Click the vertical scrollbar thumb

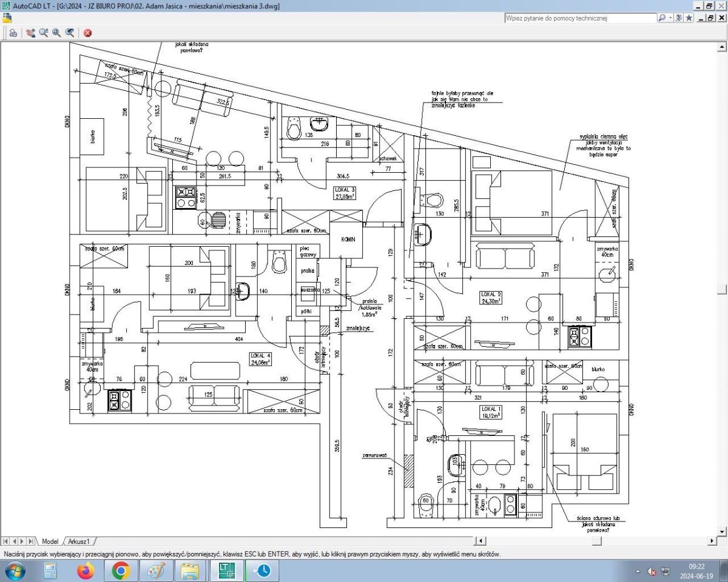(723, 289)
